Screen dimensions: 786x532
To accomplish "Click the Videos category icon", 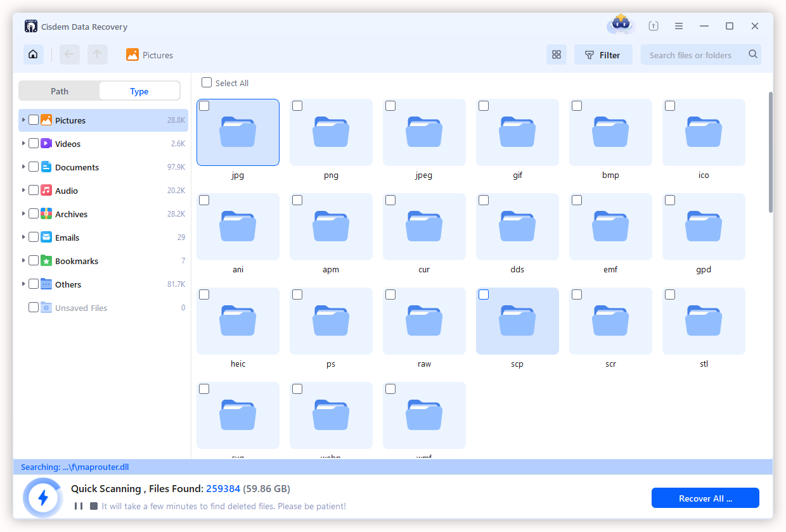I will tap(46, 144).
